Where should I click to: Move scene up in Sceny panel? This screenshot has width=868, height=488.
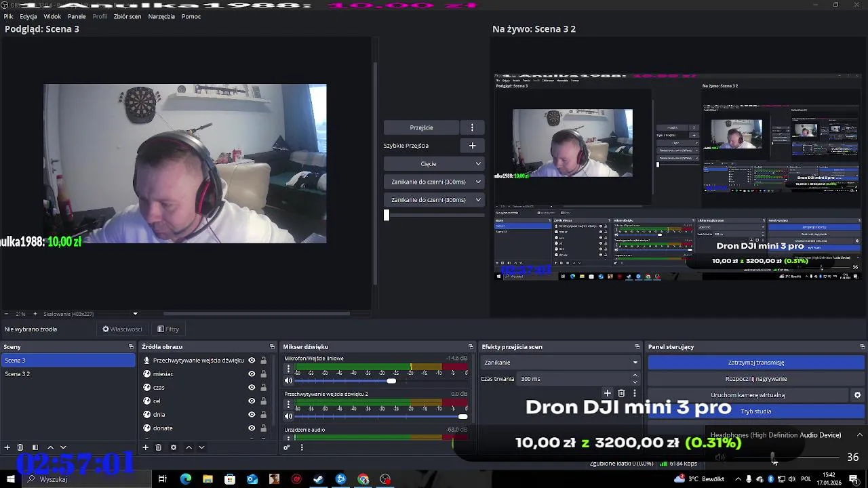(x=50, y=447)
